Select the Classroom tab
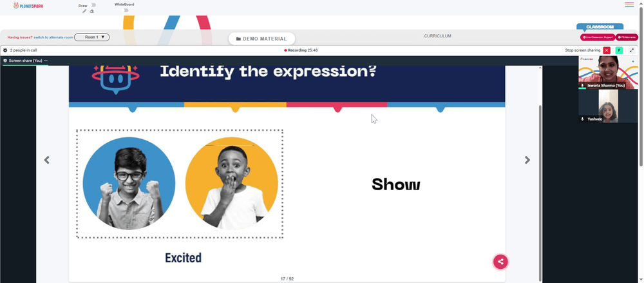 pyautogui.click(x=600, y=26)
